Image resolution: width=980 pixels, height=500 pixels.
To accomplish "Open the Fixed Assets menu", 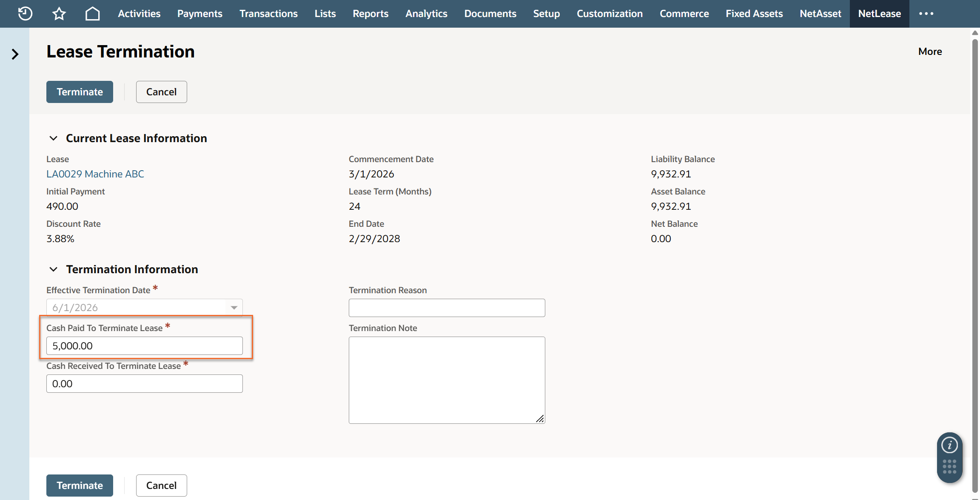I will 754,14.
